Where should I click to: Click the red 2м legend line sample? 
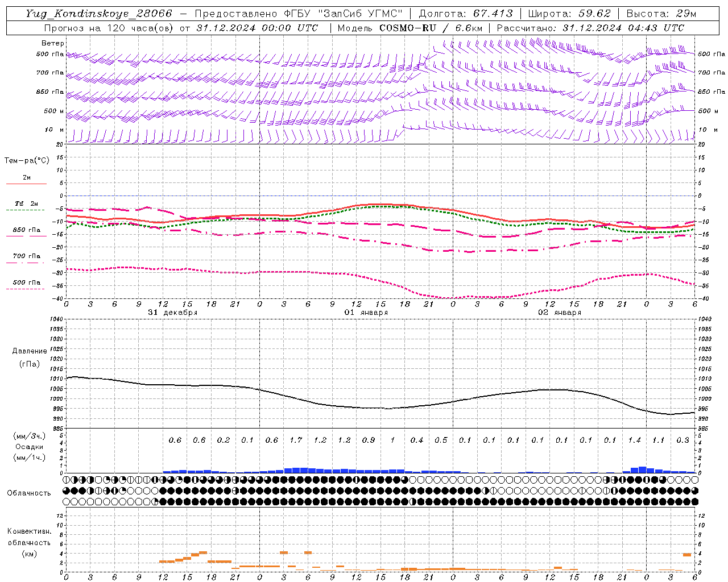[x=26, y=184]
